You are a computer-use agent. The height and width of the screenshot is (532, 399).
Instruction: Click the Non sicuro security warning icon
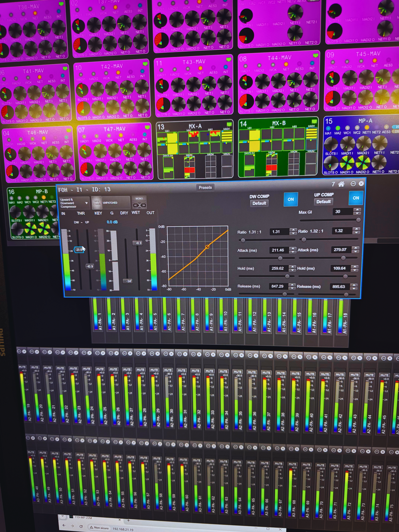(92, 527)
